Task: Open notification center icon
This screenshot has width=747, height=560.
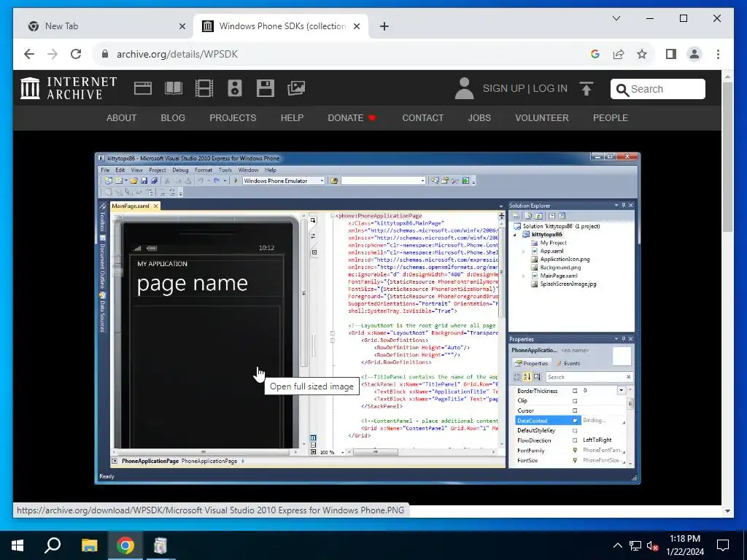Action: click(723, 545)
